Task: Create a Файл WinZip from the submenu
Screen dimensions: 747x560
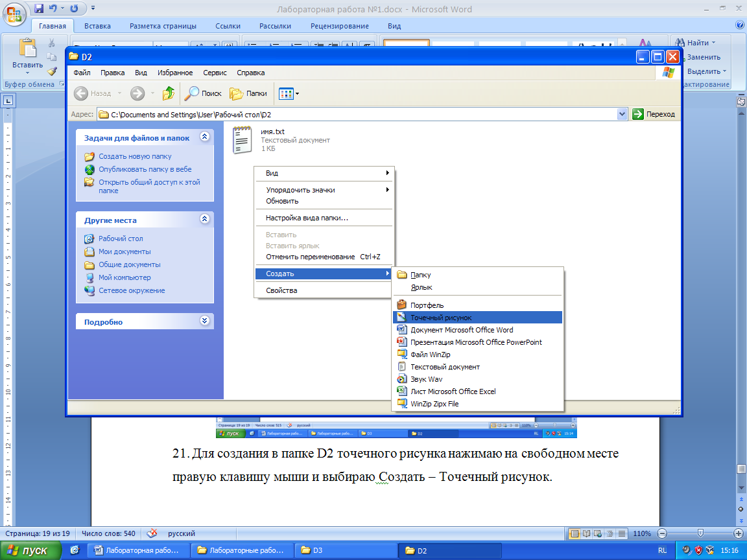Action: [477, 355]
